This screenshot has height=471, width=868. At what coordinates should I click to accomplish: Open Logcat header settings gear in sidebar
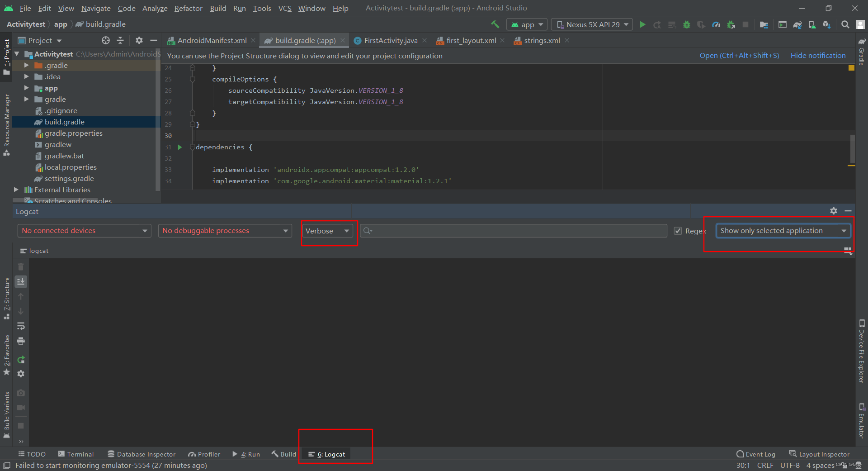click(21, 374)
